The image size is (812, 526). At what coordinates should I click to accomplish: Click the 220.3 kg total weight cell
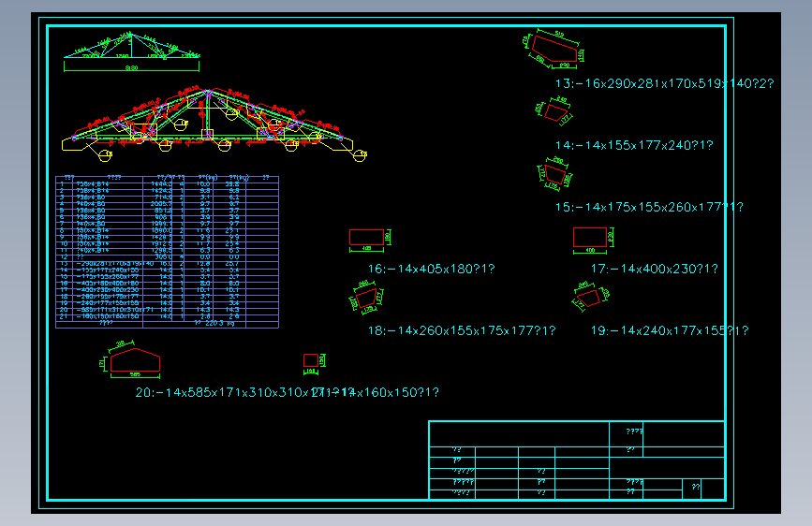[214, 323]
